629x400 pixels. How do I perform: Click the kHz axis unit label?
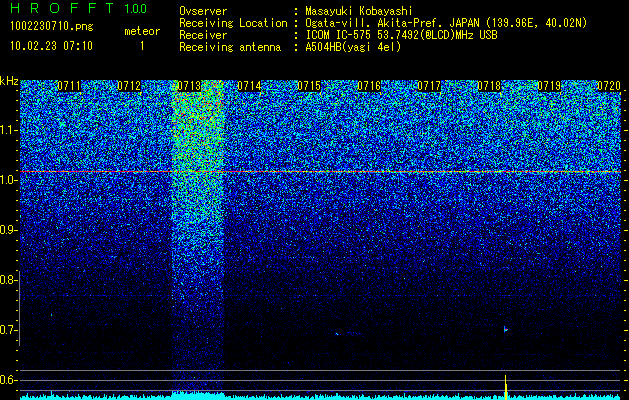click(9, 81)
